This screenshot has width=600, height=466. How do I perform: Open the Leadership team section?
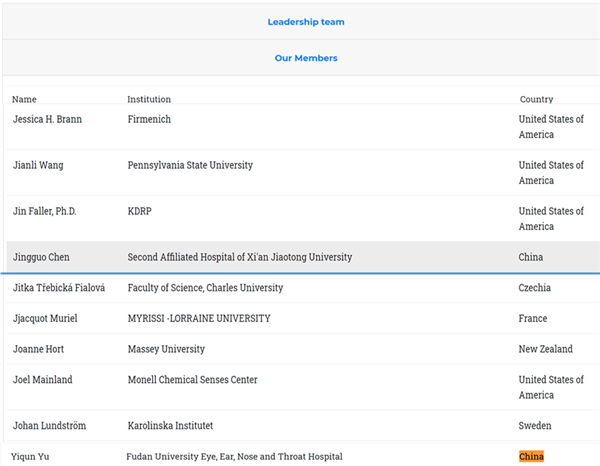pyautogui.click(x=306, y=21)
